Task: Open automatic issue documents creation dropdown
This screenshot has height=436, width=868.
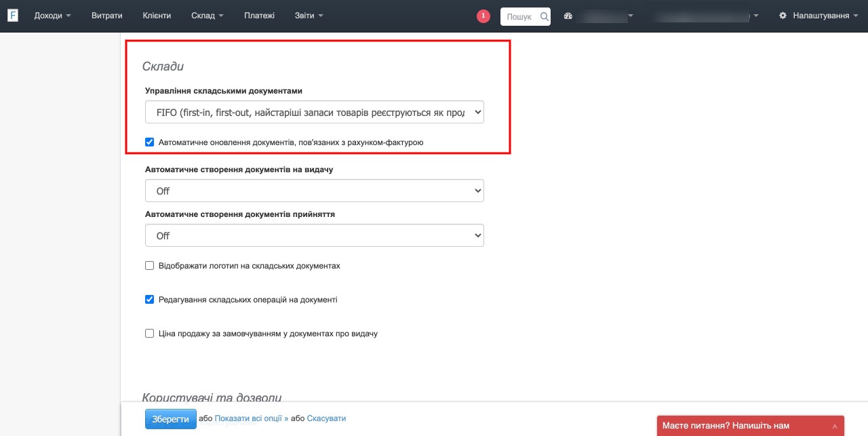Action: (x=314, y=191)
